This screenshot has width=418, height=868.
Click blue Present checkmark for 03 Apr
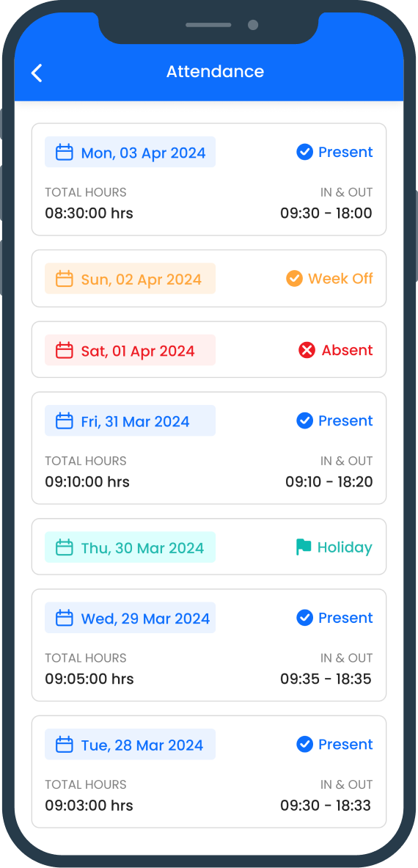(x=304, y=152)
